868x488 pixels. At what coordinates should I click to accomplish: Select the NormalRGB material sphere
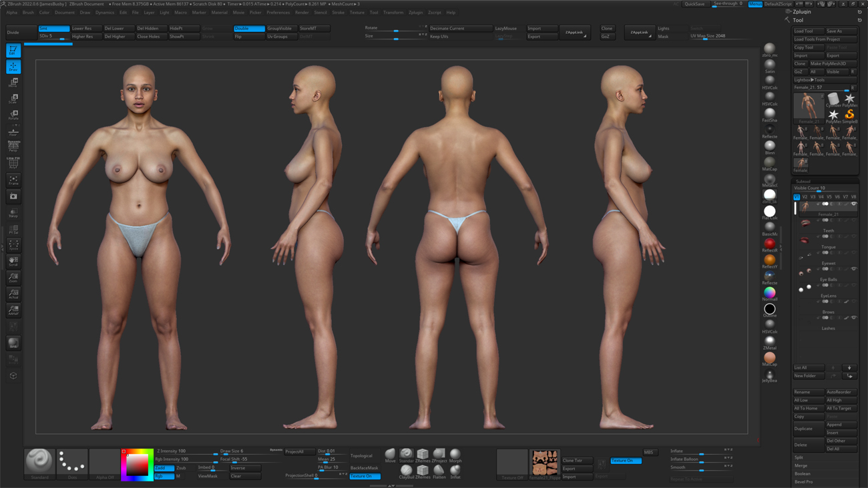(770, 294)
